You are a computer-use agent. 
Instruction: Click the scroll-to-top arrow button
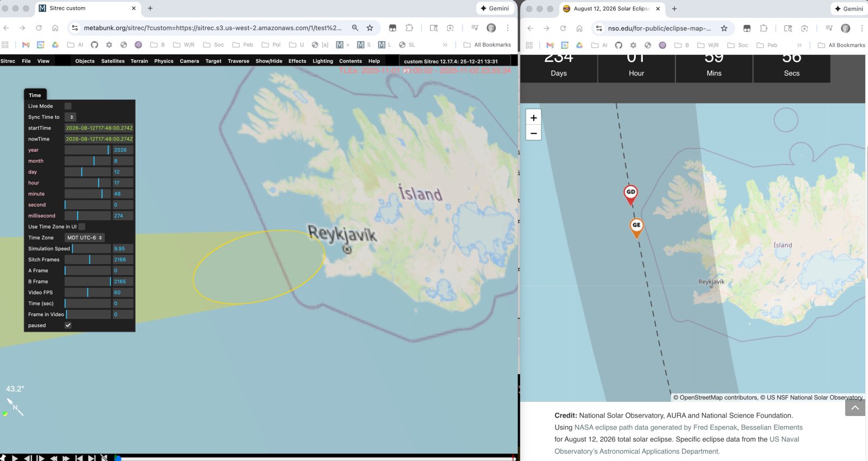click(x=855, y=408)
